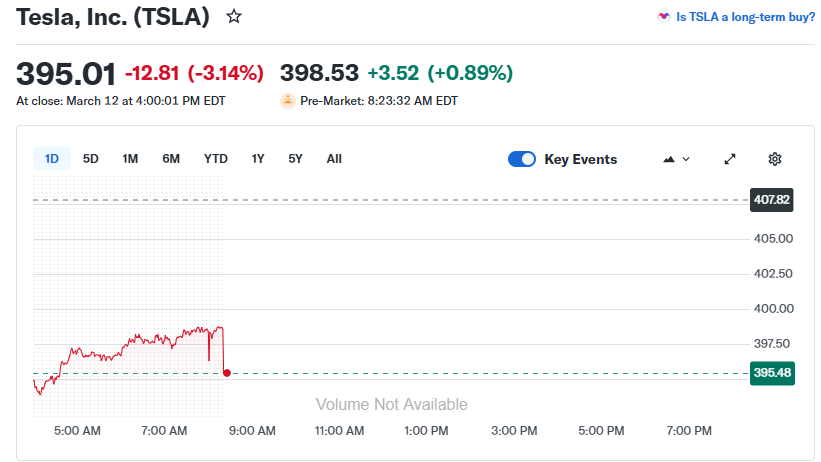
Task: Toggle the Key Events switch
Action: click(522, 159)
